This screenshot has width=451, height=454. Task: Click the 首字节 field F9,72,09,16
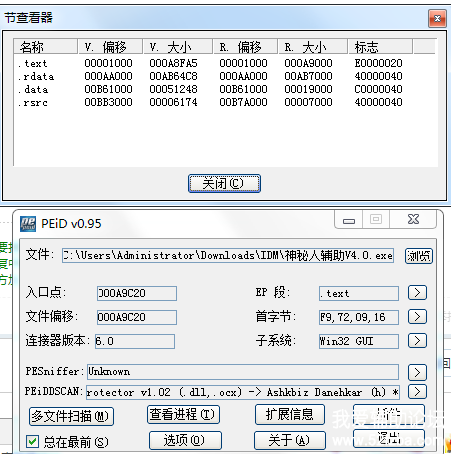(359, 317)
